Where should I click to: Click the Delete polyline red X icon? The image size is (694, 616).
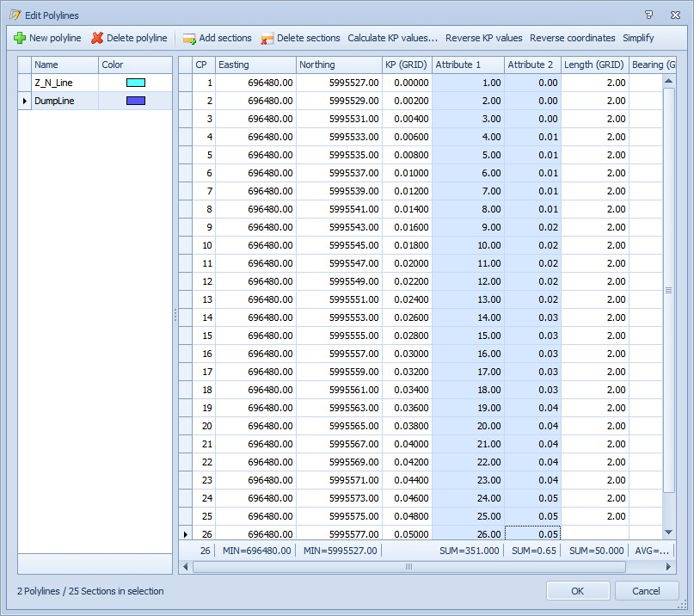pos(97,38)
